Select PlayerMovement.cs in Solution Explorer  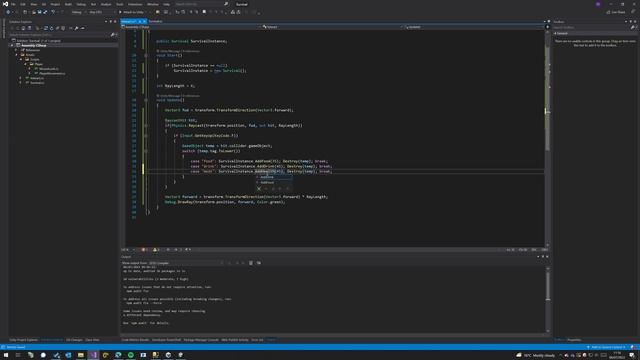point(52,73)
